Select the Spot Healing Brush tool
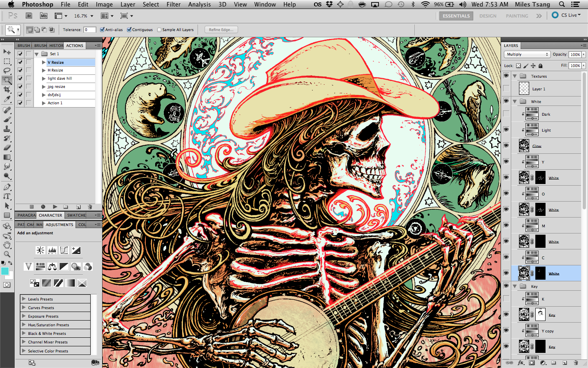588x368 pixels. click(x=7, y=110)
